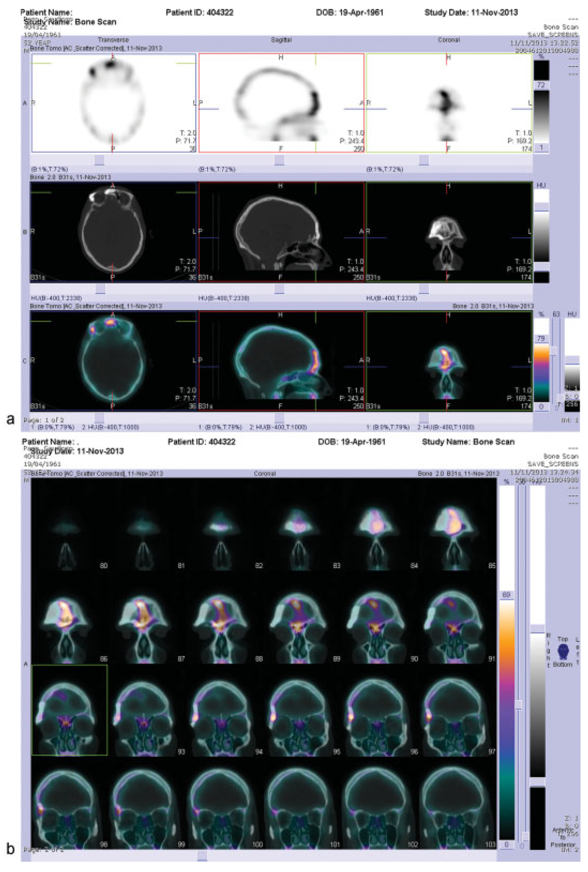Viewport: 588px width, 872px height.
Task: Click the 'Sagittal' column heading
Action: [x=281, y=40]
